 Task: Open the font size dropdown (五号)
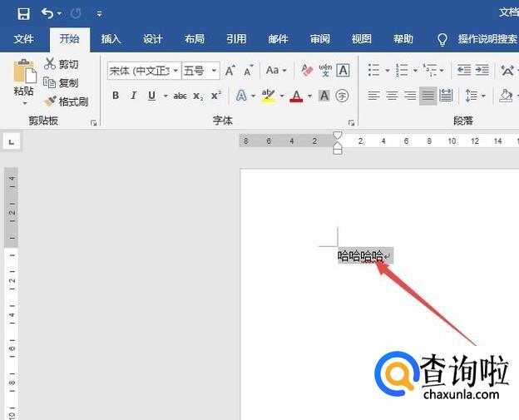200,71
